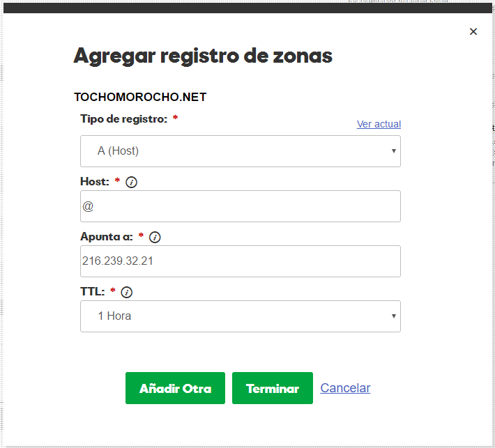Select the A (Host) record type text
The image size is (495, 448).
click(119, 150)
